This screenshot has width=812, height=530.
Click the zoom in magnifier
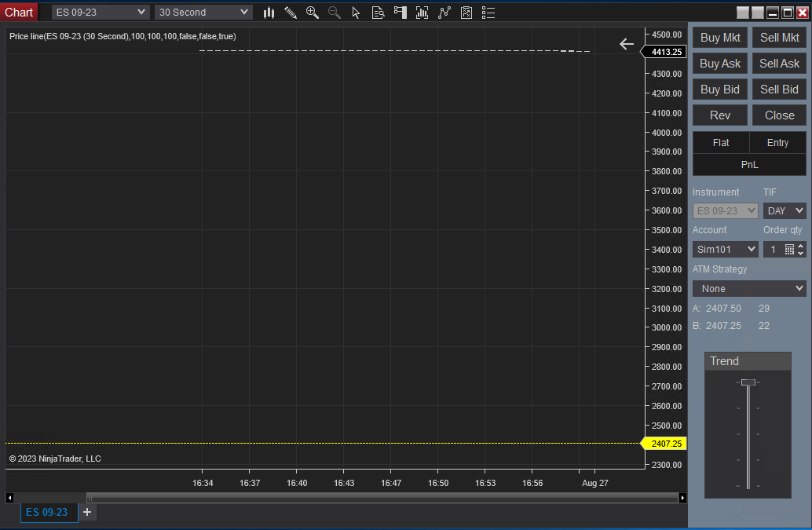tap(313, 13)
